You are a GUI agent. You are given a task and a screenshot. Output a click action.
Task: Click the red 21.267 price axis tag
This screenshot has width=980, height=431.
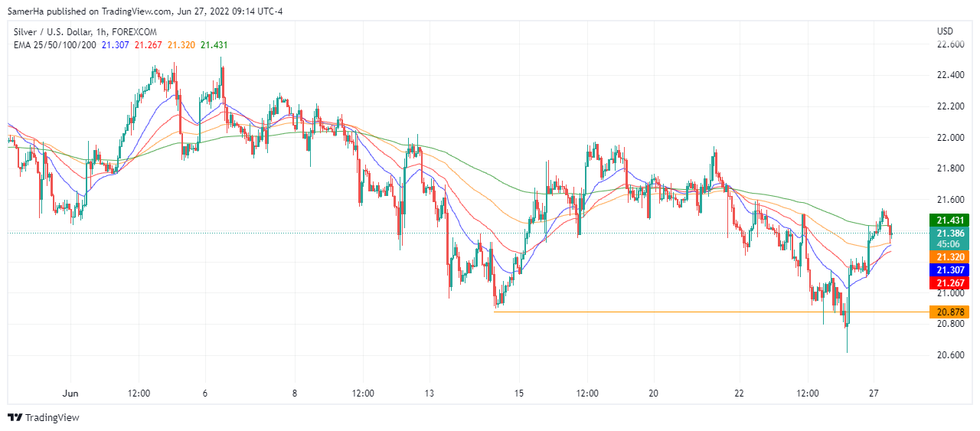pos(948,282)
